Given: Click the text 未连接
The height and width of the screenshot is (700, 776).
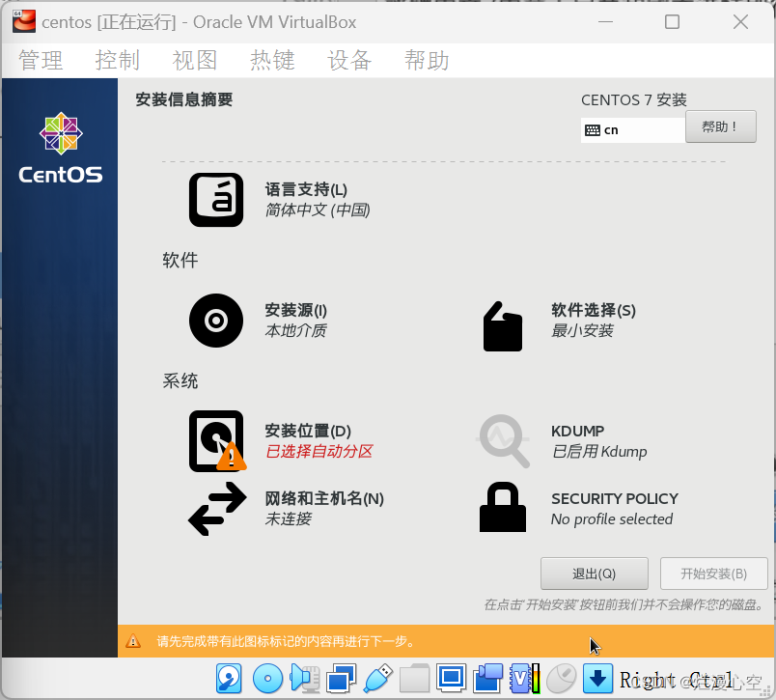Looking at the screenshot, I should pyautogui.click(x=288, y=518).
